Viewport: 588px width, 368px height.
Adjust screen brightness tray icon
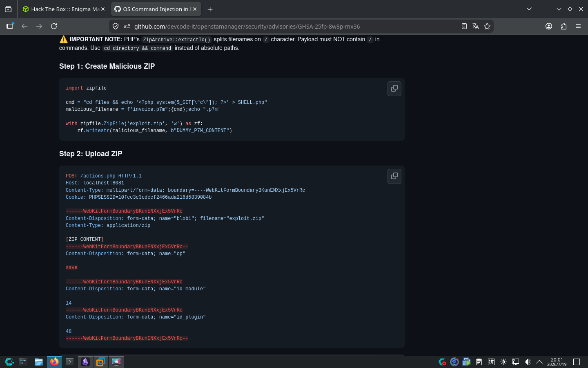click(503, 362)
